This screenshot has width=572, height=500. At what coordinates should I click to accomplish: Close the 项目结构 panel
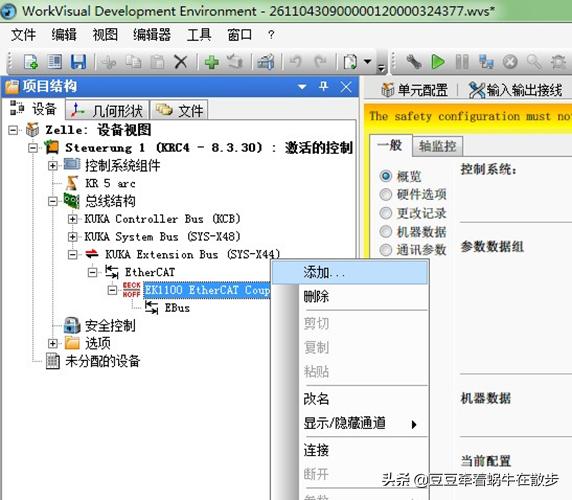(x=346, y=87)
